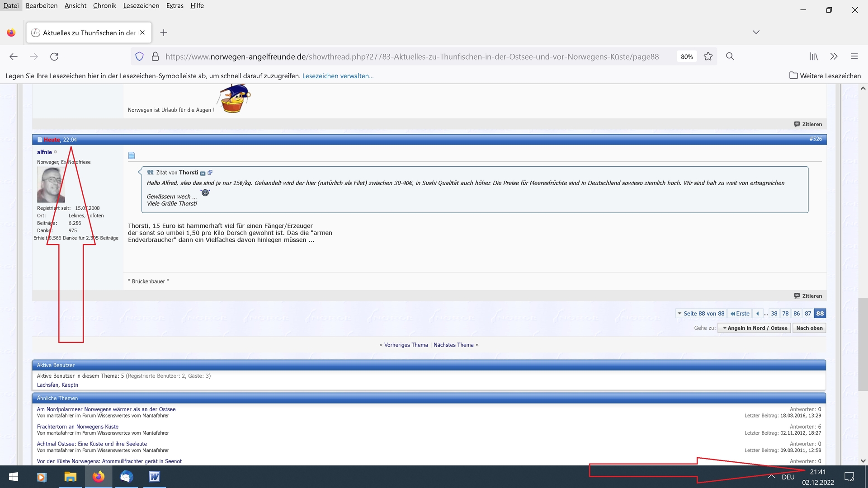Select current page 88 in pagination

tap(820, 314)
